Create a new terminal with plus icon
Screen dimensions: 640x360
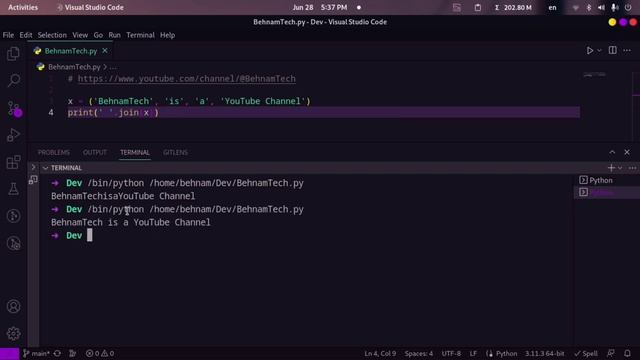click(611, 168)
